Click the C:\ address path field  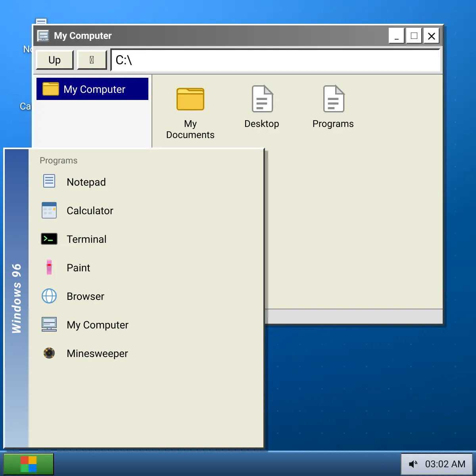[276, 60]
